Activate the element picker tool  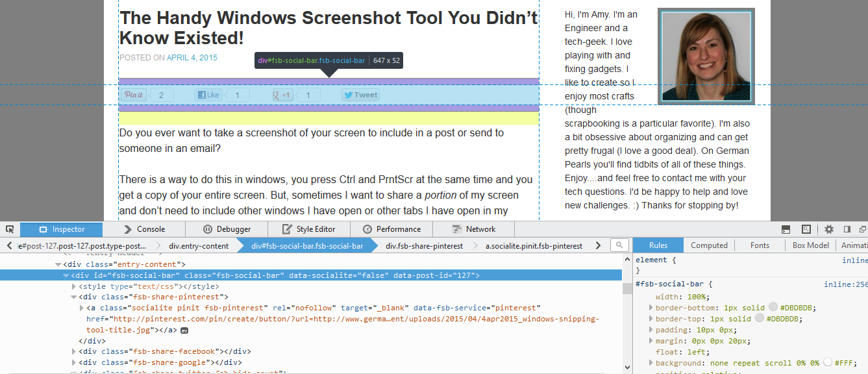10,229
